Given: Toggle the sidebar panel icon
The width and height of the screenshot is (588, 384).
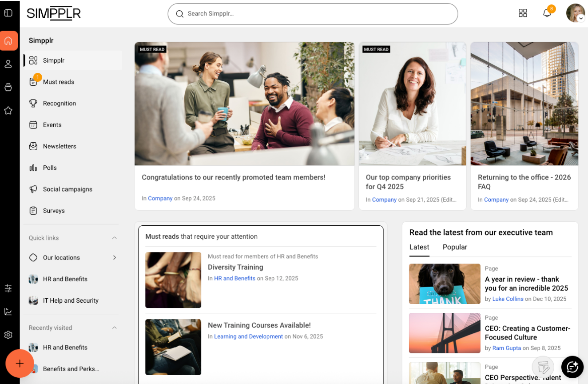Looking at the screenshot, I should click(8, 13).
